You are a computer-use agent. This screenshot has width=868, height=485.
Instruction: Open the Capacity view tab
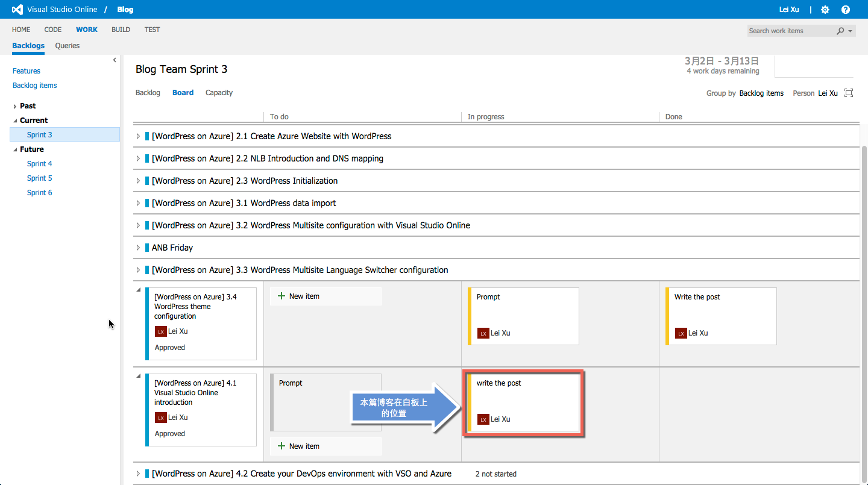coord(219,93)
